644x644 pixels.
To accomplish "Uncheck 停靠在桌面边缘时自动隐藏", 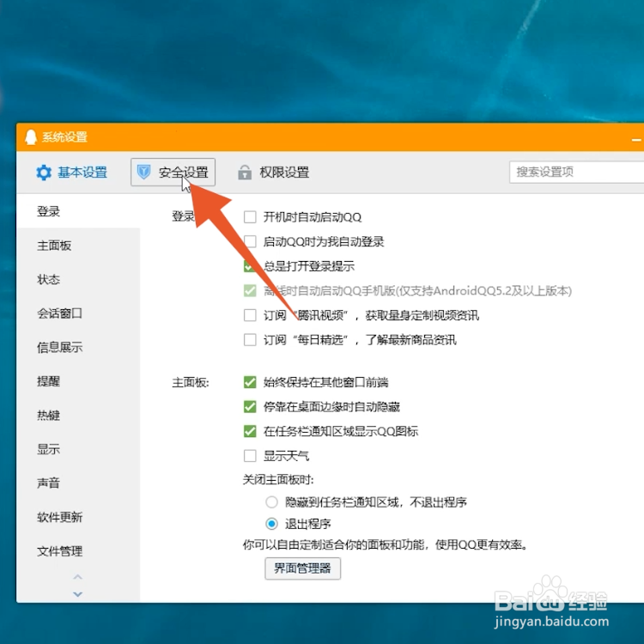I will point(250,407).
